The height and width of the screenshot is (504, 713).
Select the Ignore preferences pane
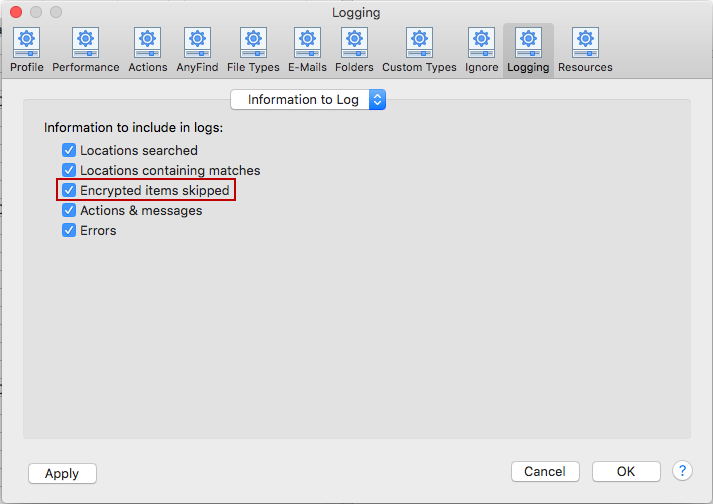(x=482, y=50)
